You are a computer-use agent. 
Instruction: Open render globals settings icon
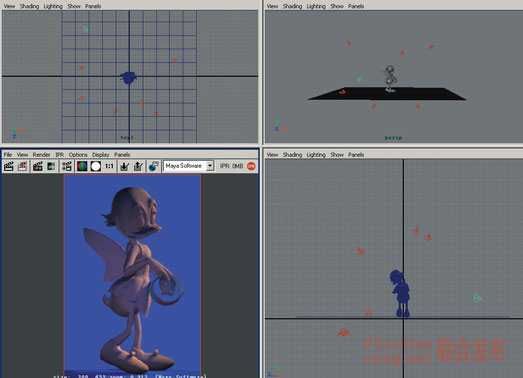click(67, 166)
